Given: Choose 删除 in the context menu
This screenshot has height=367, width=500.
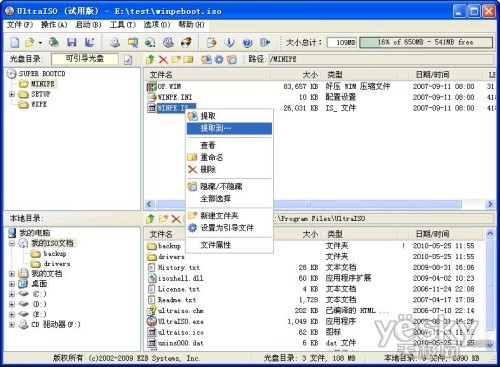Looking at the screenshot, I should click(x=229, y=169).
